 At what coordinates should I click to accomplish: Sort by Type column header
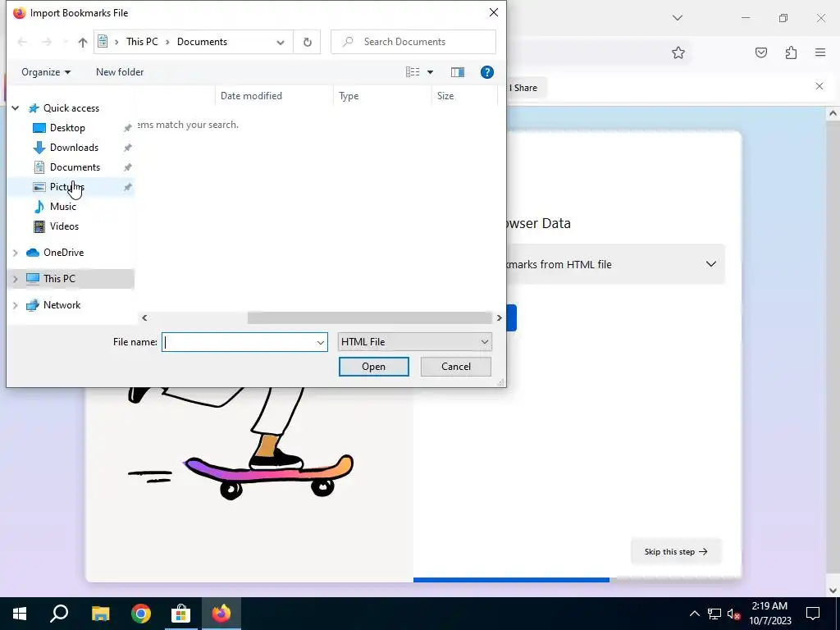[382, 96]
